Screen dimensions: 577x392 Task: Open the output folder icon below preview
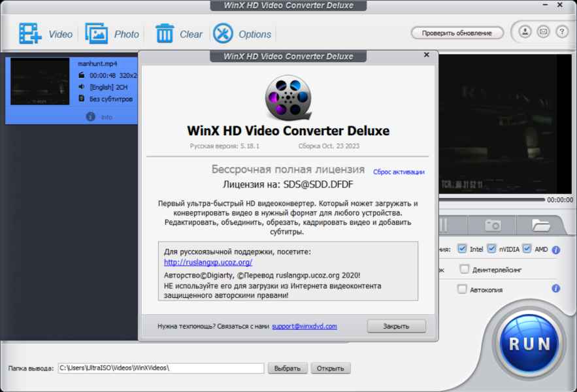(541, 225)
